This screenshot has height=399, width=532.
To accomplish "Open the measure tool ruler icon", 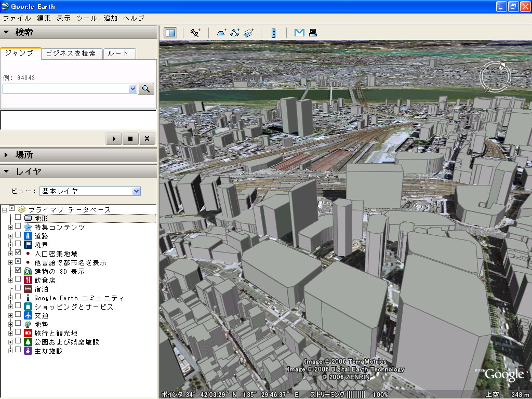I will 273,32.
